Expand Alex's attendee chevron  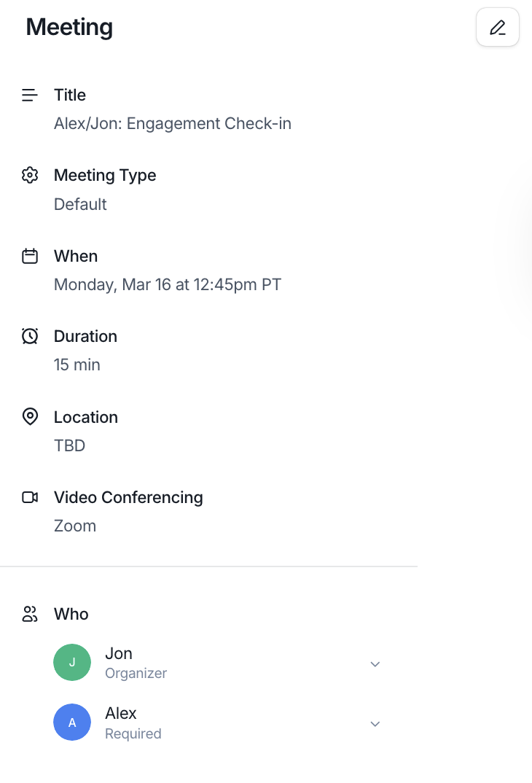pyautogui.click(x=375, y=723)
